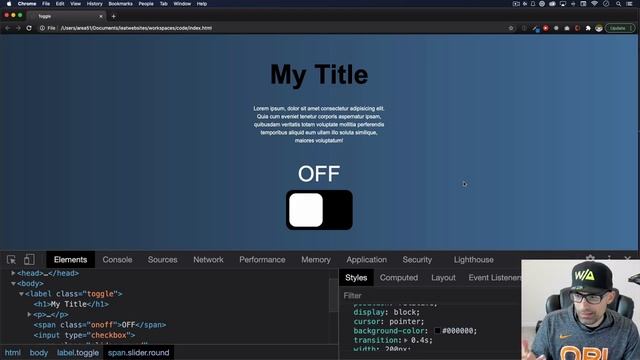Screen dimensions: 640x360
Task: Click the File site-info icon in the address bar
Action: (x=42, y=28)
